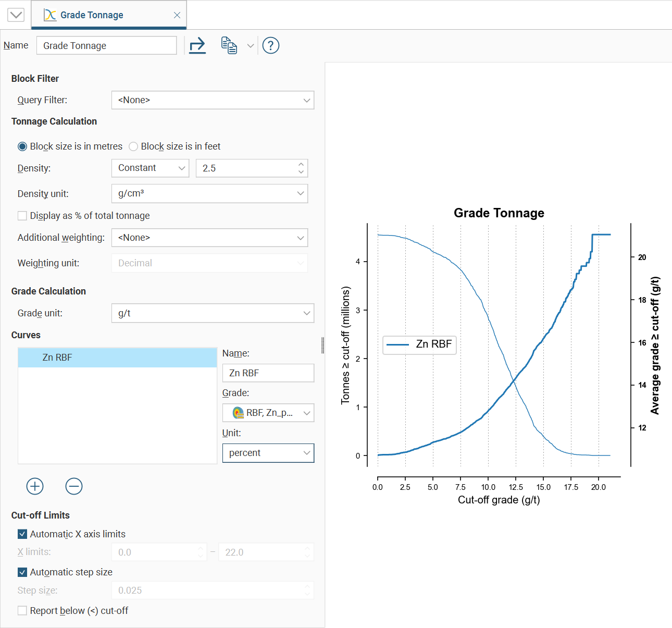672x628 pixels.
Task: Enable Display as % of total tonnage
Action: [x=22, y=216]
